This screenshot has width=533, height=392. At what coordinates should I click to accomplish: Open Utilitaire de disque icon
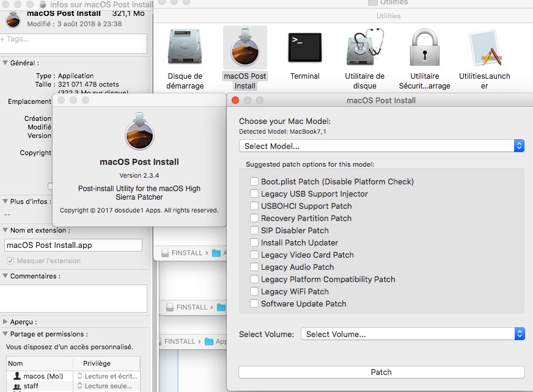[365, 47]
